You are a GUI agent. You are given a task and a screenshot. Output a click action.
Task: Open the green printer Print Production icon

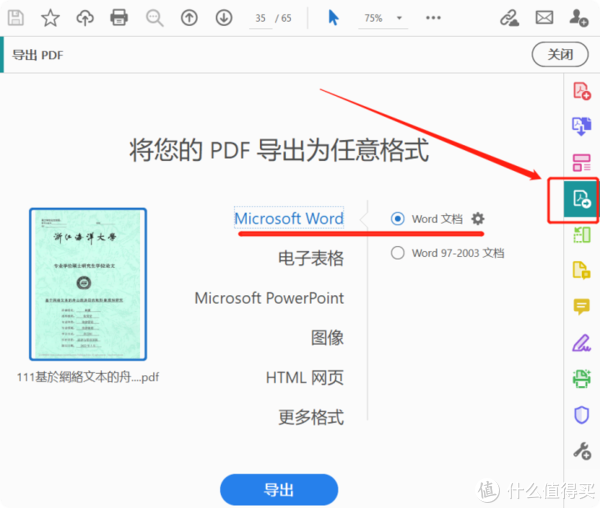click(582, 379)
